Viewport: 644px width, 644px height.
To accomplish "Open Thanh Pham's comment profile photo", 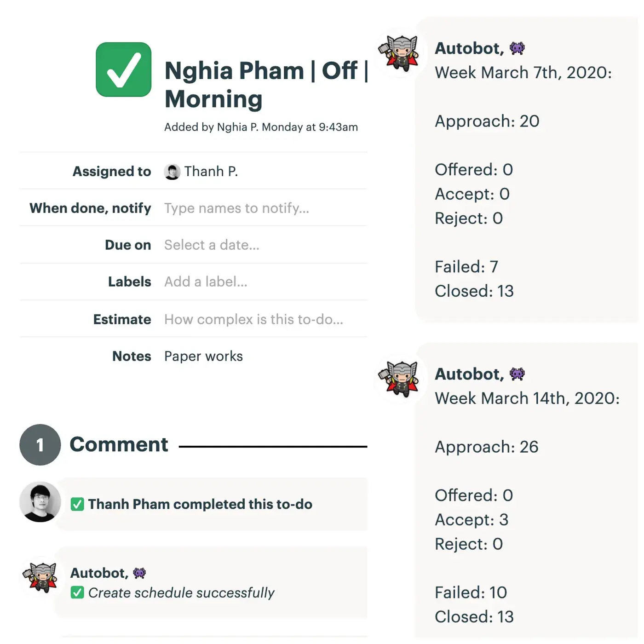I will tap(40, 502).
